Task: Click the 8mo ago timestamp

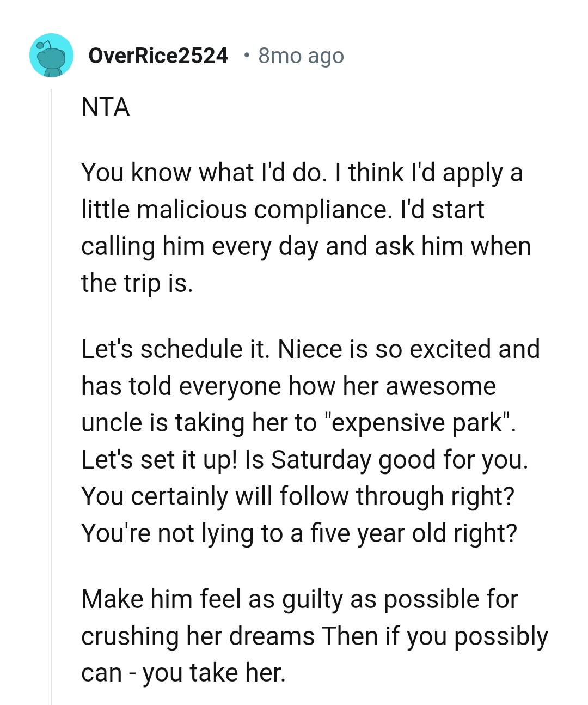Action: tap(301, 55)
